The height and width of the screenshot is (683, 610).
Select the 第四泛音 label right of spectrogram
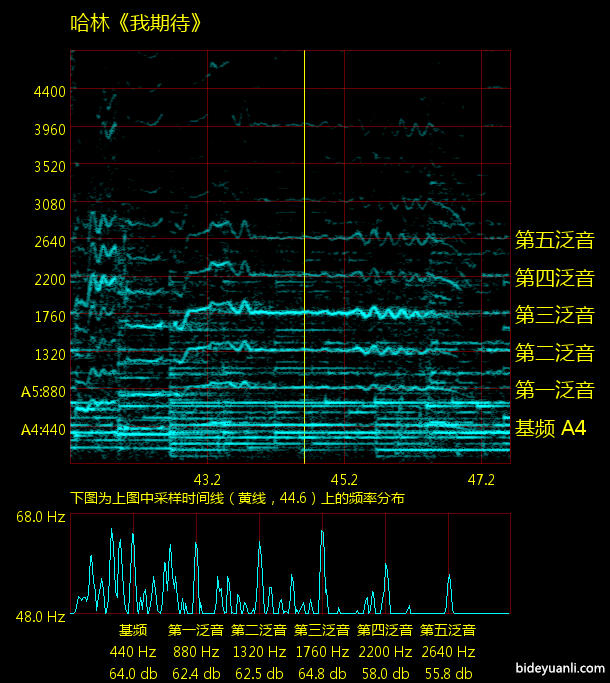click(554, 278)
